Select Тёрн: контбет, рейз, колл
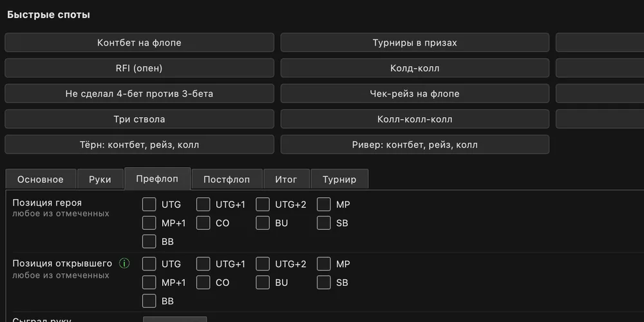The height and width of the screenshot is (322, 644). pos(139,144)
